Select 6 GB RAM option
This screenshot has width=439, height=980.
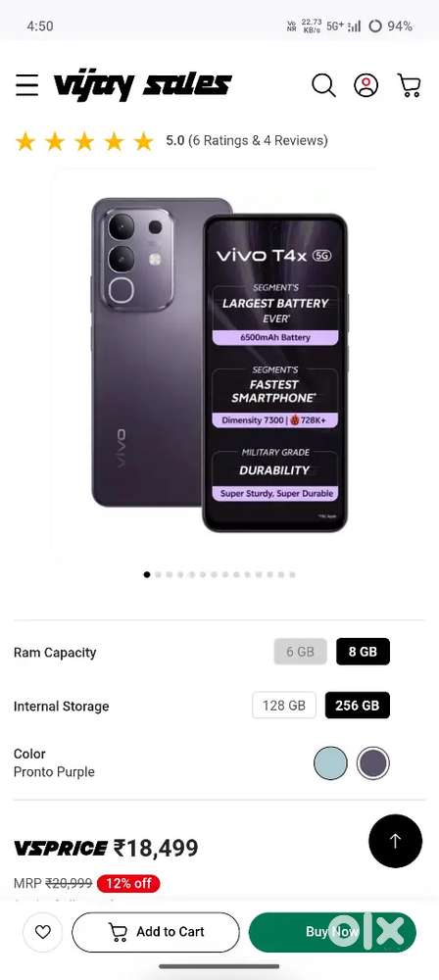(x=300, y=652)
